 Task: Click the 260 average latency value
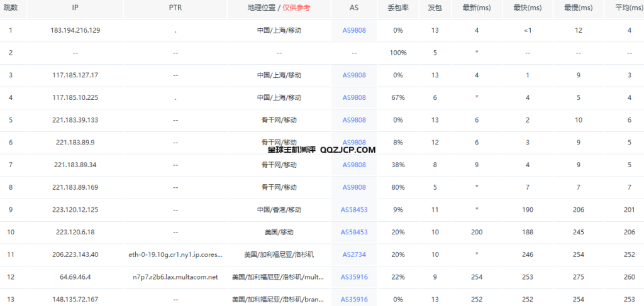629,277
